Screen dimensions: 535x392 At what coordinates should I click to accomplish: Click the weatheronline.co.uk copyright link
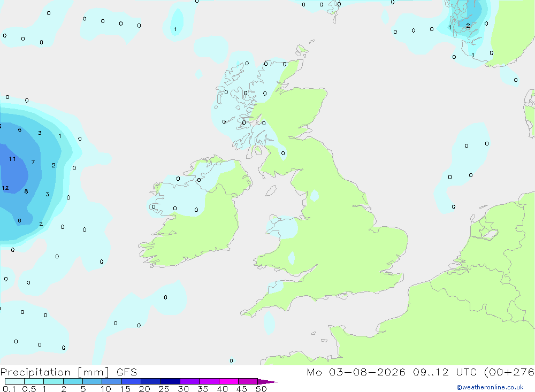[x=490, y=387]
